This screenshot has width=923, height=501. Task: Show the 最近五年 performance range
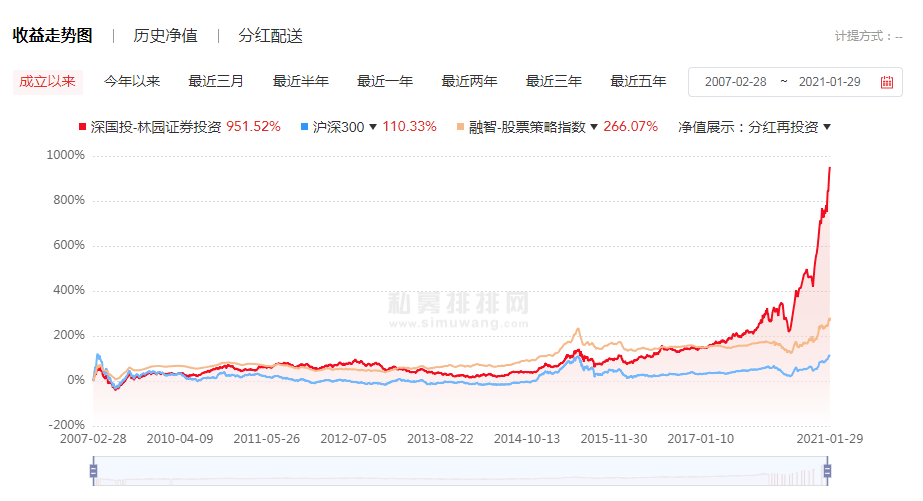point(638,82)
